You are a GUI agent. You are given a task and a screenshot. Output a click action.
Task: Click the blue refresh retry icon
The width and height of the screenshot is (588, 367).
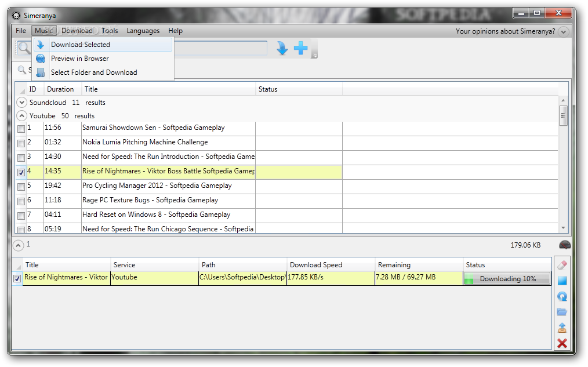(562, 296)
